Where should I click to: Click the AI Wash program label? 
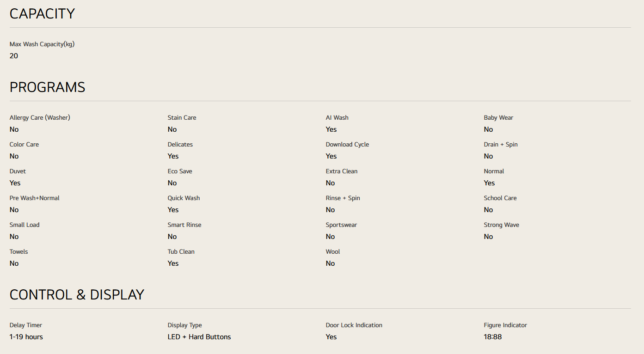pos(337,118)
